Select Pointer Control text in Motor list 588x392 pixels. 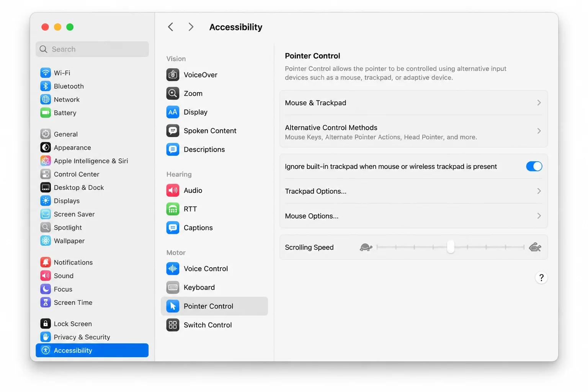coord(208,306)
